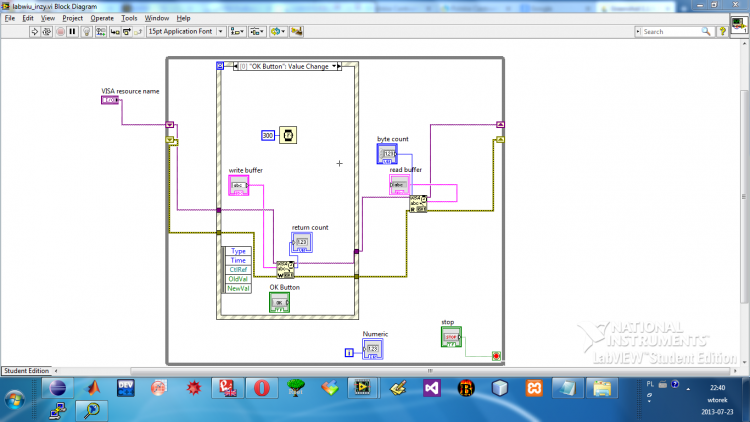Click the Clean Up Diagram broom icon

(x=296, y=32)
